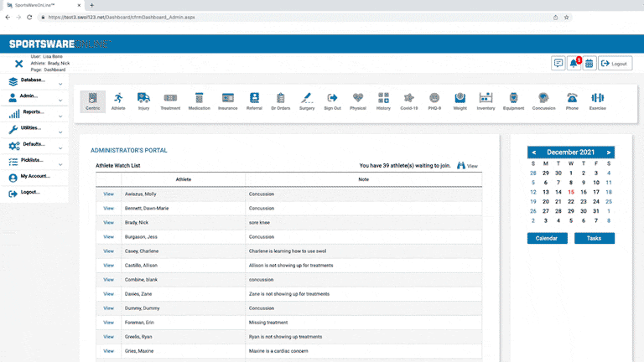View Castillo, Allison watch list entry
The height and width of the screenshot is (362, 644).
108,265
